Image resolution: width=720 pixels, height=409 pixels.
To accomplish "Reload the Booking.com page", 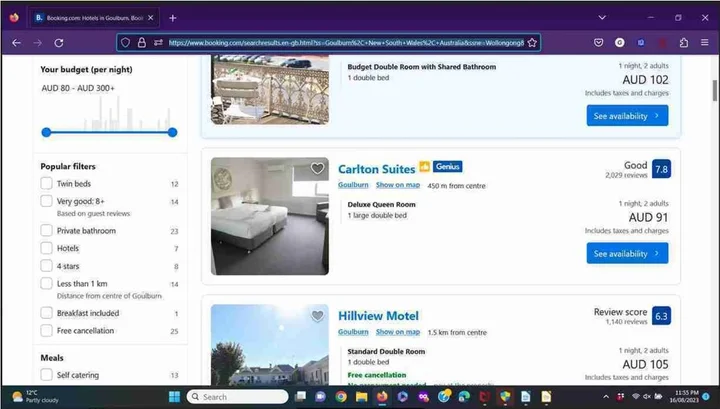I will 59,43.
